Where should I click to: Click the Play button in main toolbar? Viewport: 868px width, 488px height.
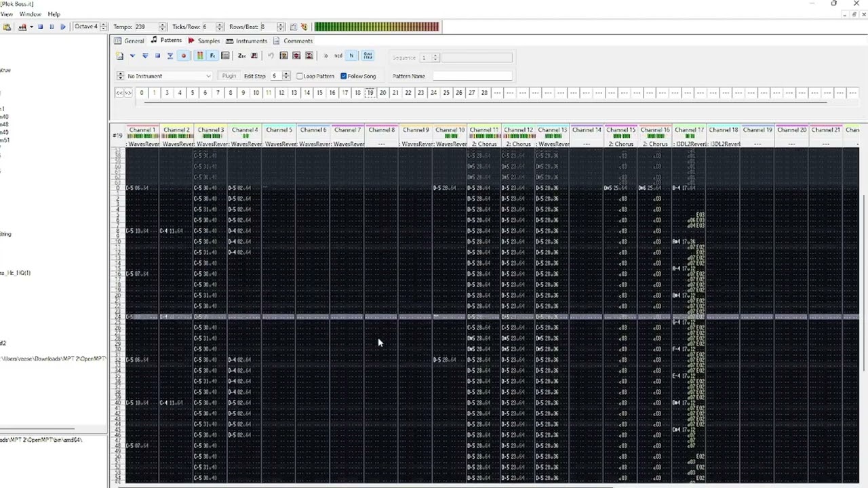(x=63, y=26)
